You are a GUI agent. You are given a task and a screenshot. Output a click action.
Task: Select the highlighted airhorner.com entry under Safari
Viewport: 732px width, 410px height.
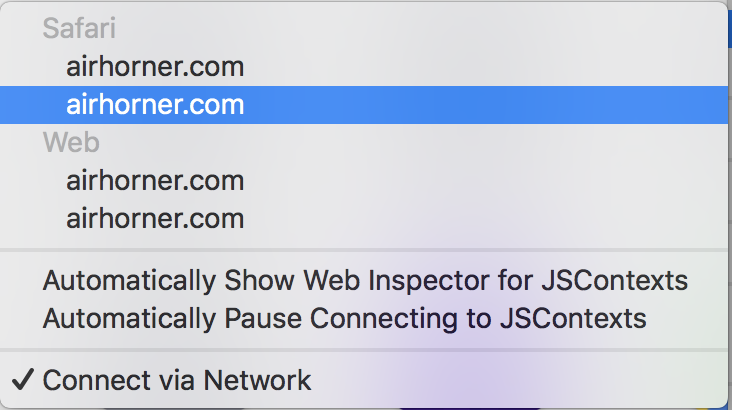(155, 105)
